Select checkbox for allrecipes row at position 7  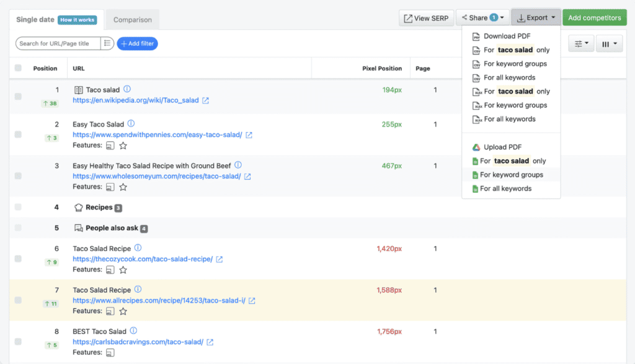[x=18, y=300]
